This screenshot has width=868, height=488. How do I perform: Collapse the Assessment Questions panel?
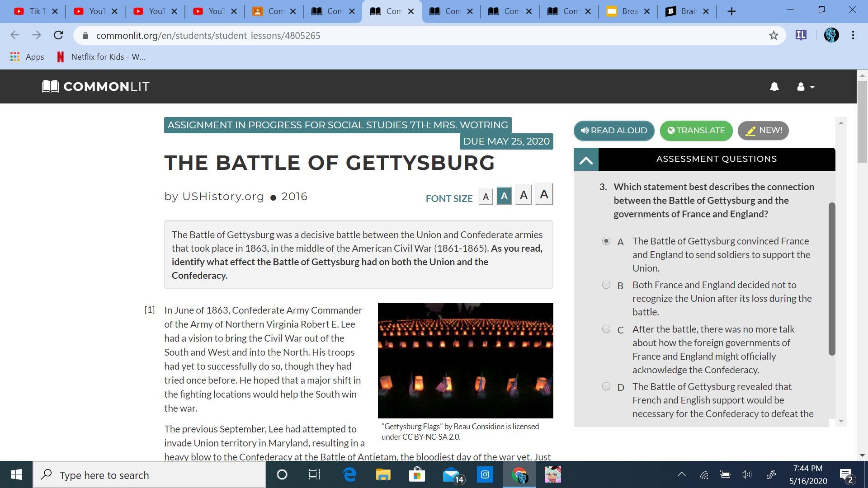click(586, 160)
